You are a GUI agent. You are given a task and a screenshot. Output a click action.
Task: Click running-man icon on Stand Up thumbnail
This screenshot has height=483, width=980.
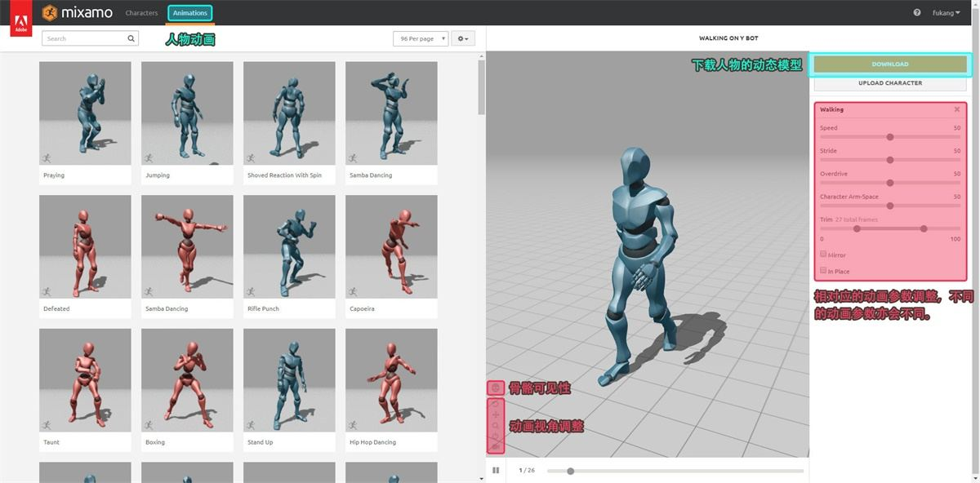[x=252, y=425]
